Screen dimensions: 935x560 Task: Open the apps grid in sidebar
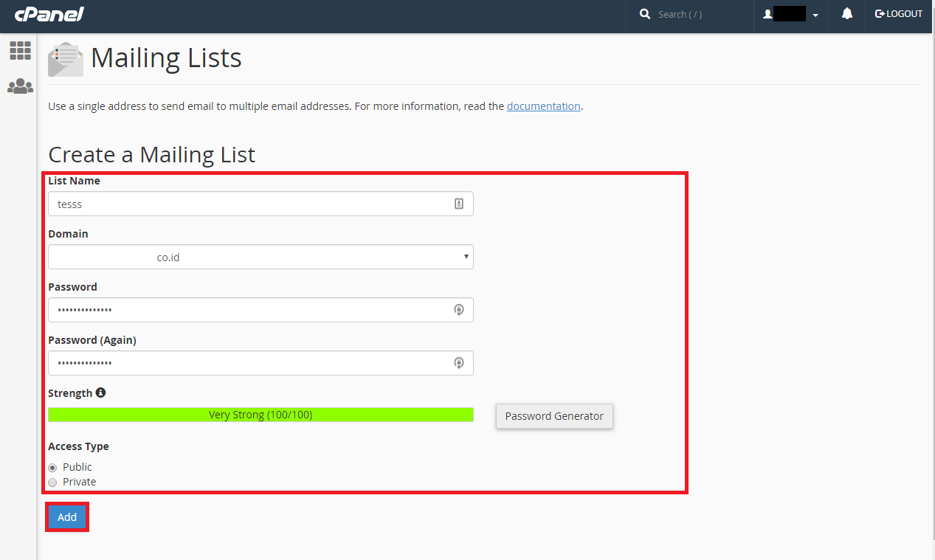tap(20, 51)
